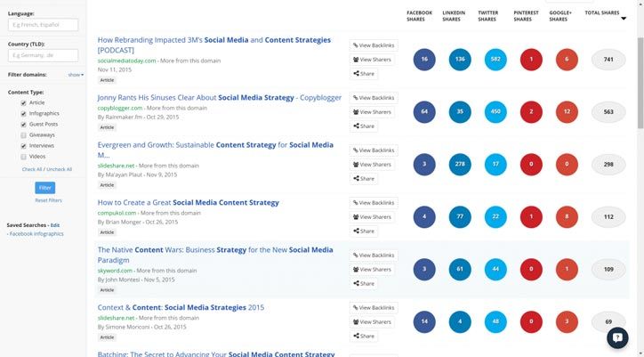Viewport: 644px width, 357px height.
Task: View Backlinks for the 3M Rebranding podcast
Action: 374,45
